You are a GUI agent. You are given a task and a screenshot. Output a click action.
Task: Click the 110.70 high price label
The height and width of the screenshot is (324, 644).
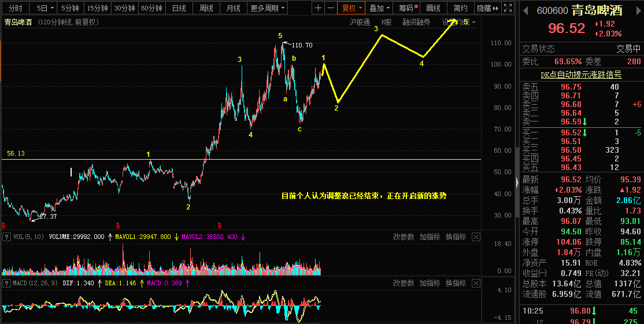click(302, 45)
